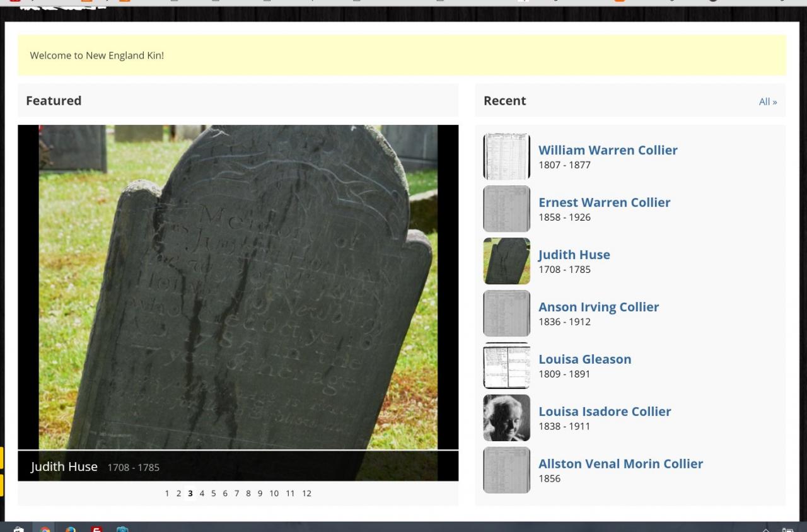
Task: Open the Louisa Gleason name link
Action: [x=584, y=359]
